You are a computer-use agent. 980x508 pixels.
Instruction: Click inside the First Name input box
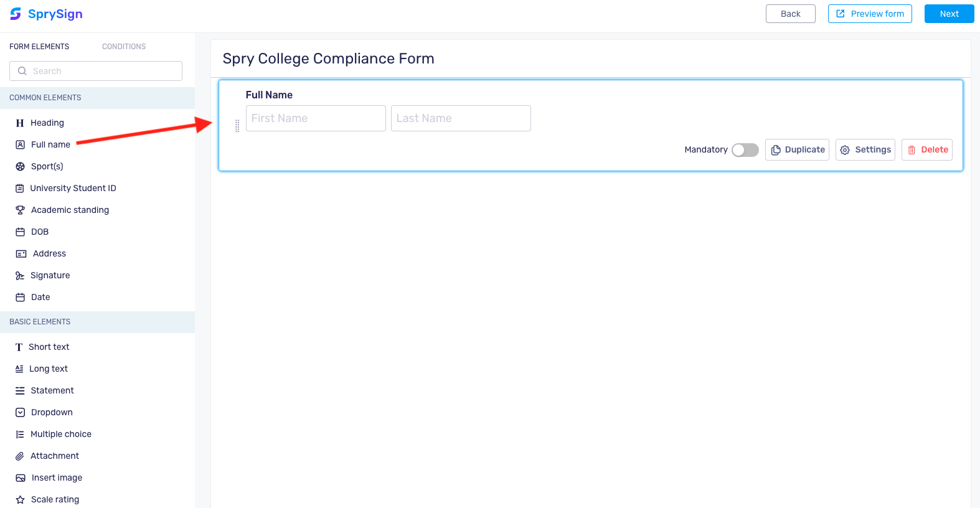click(x=316, y=118)
